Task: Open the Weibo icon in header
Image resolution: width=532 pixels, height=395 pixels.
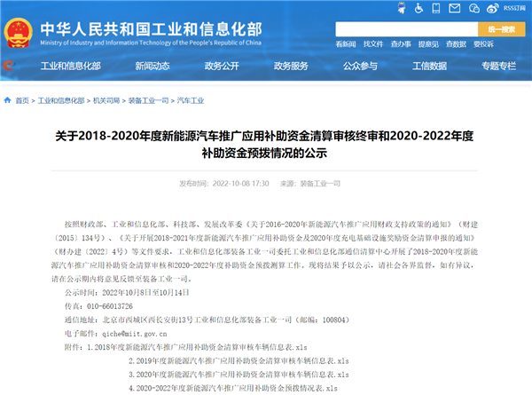Action: pos(492,8)
